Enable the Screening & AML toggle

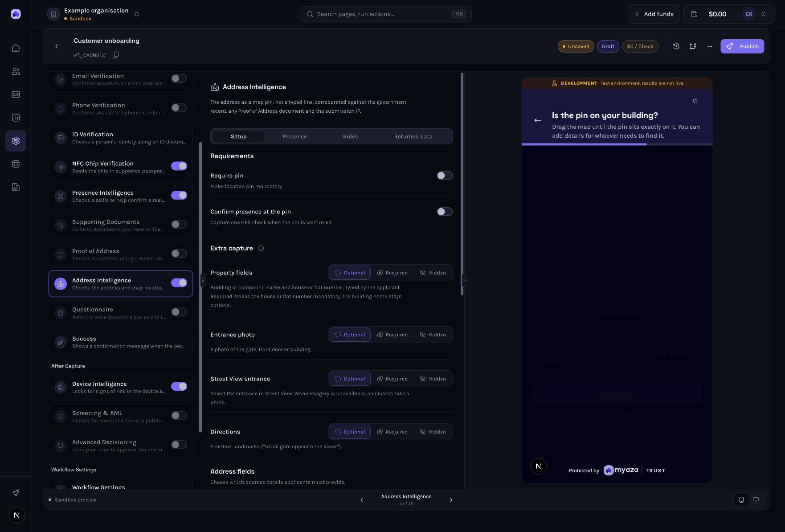pyautogui.click(x=179, y=416)
